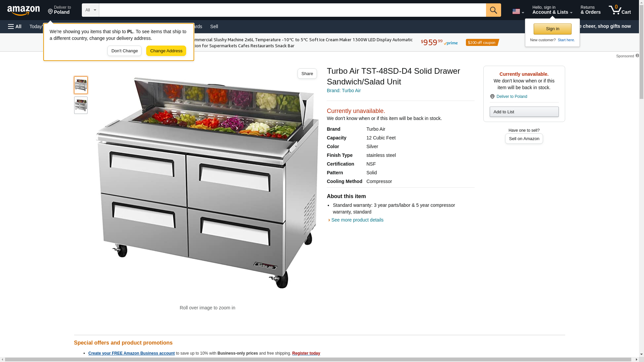Image resolution: width=644 pixels, height=362 pixels.
Task: Click the US flag language selector
Action: click(x=518, y=11)
